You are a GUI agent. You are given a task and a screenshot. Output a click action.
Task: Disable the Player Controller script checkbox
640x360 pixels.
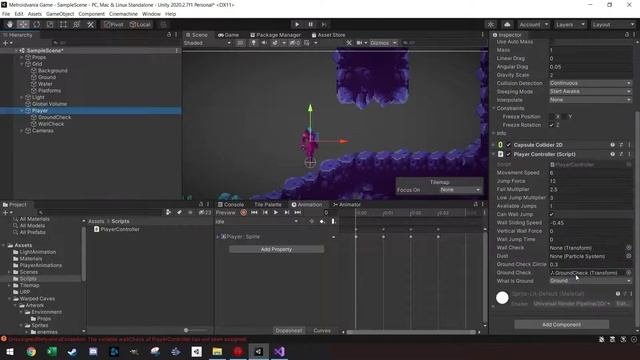[x=509, y=154]
